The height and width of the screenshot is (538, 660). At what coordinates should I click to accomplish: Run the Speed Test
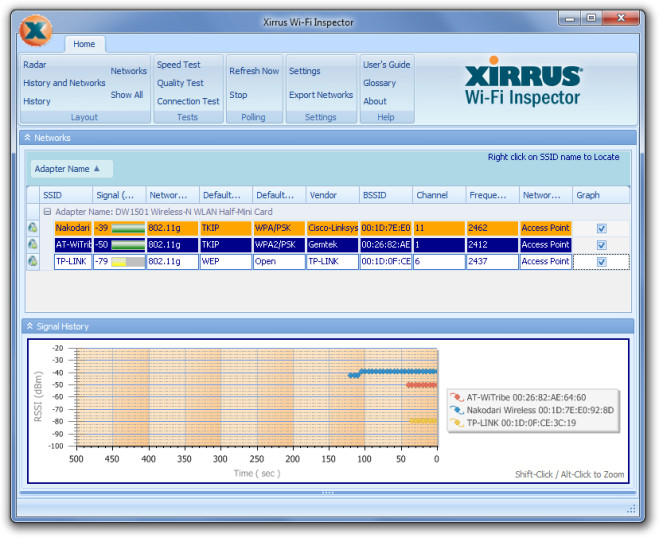click(178, 65)
